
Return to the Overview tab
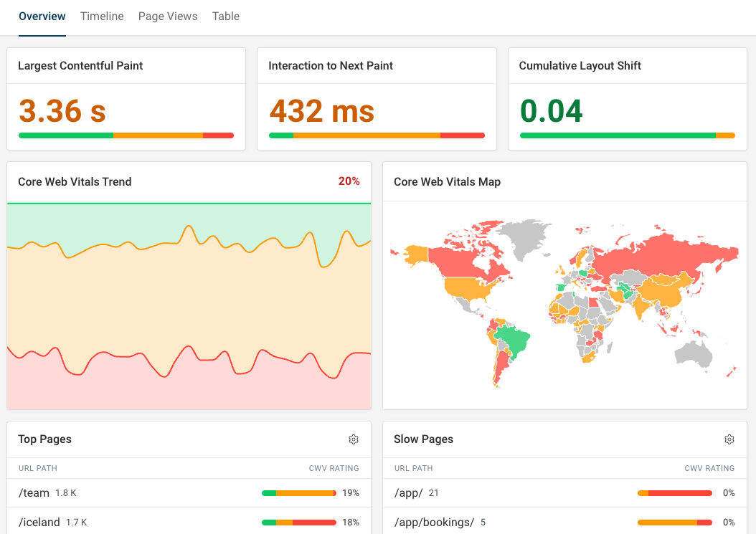[x=42, y=16]
